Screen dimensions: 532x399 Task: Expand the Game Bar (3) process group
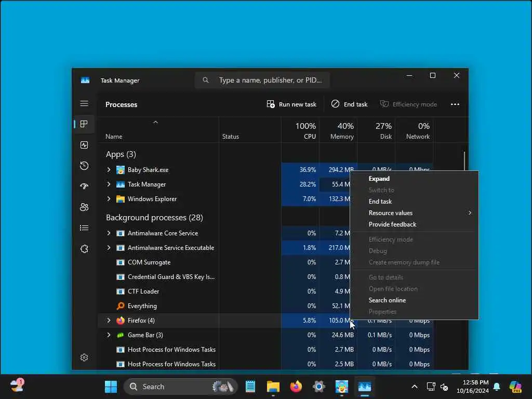coord(109,335)
